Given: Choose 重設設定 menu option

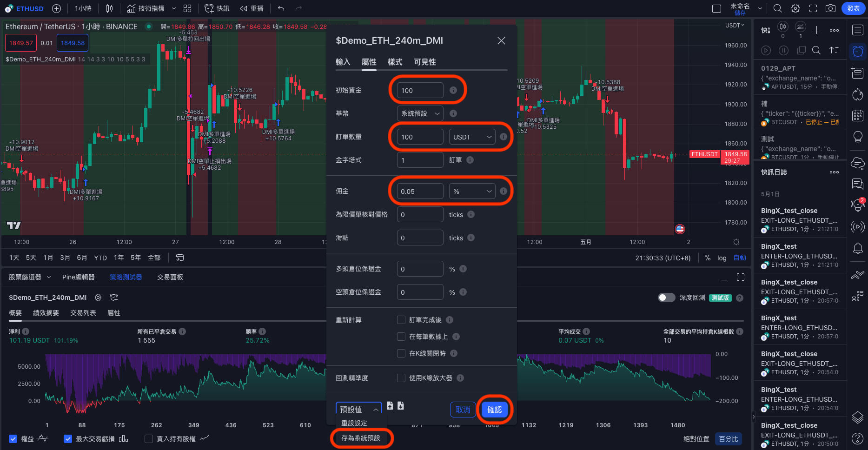Looking at the screenshot, I should [x=354, y=423].
